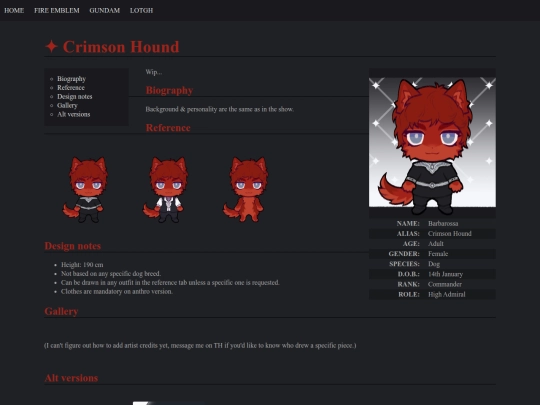Viewport: 540px width, 405px height.
Task: Click the red star icon beside Crimson Hound
Action: click(x=51, y=46)
